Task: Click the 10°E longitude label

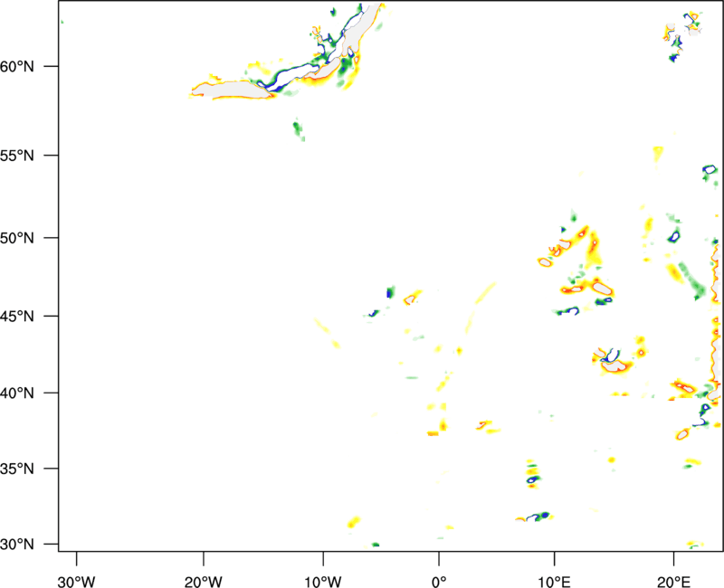Action: click(555, 582)
